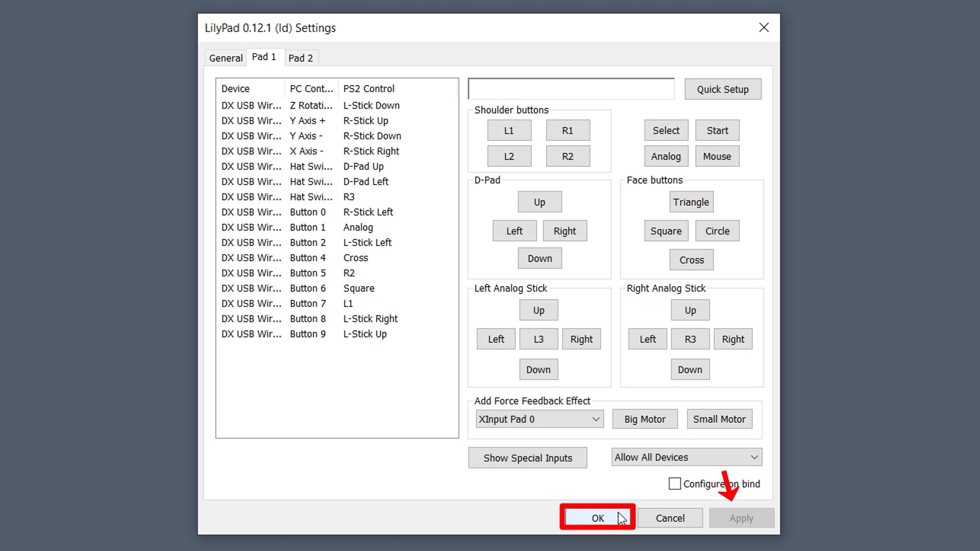
Task: Select Button 2 L-Stick Left row
Action: pyautogui.click(x=337, y=243)
